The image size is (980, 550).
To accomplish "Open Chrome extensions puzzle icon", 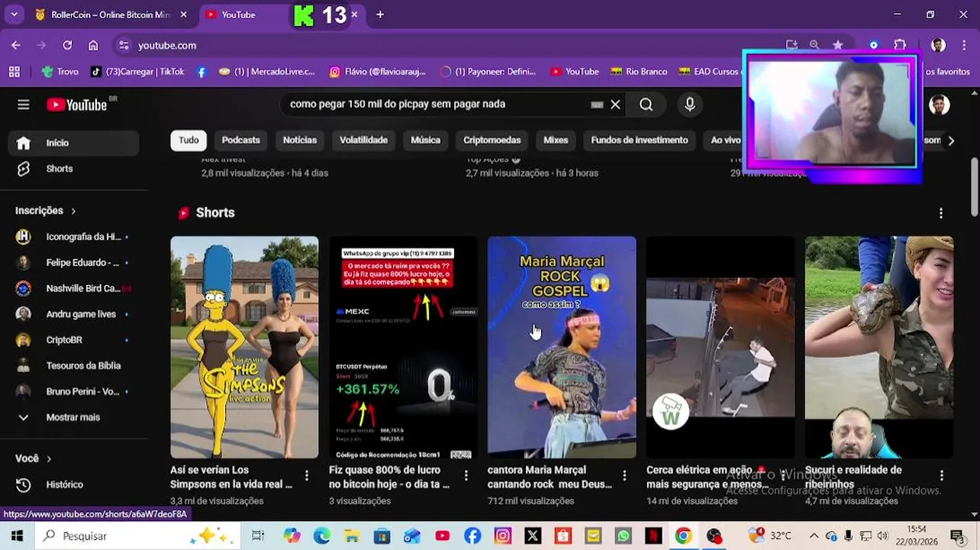I will [900, 45].
